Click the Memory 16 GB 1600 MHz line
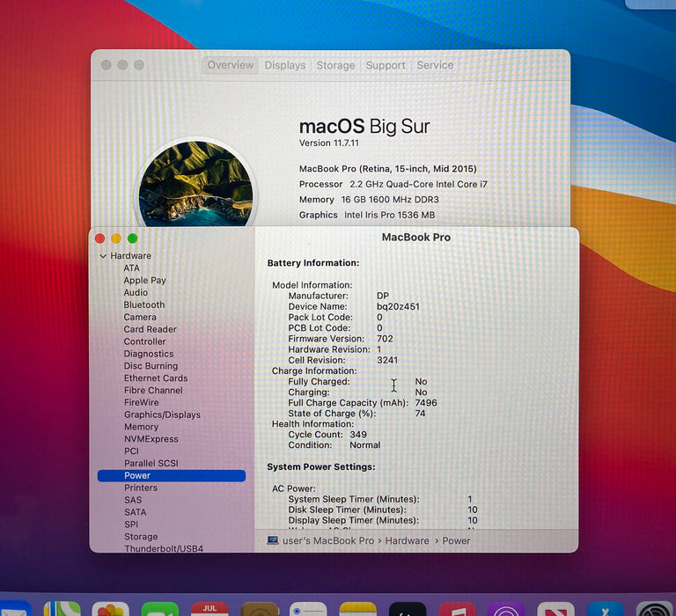 tap(369, 200)
